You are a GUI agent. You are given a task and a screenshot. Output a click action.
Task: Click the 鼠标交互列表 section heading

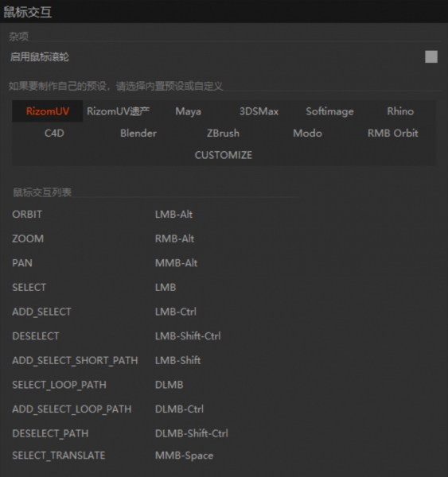click(x=42, y=192)
